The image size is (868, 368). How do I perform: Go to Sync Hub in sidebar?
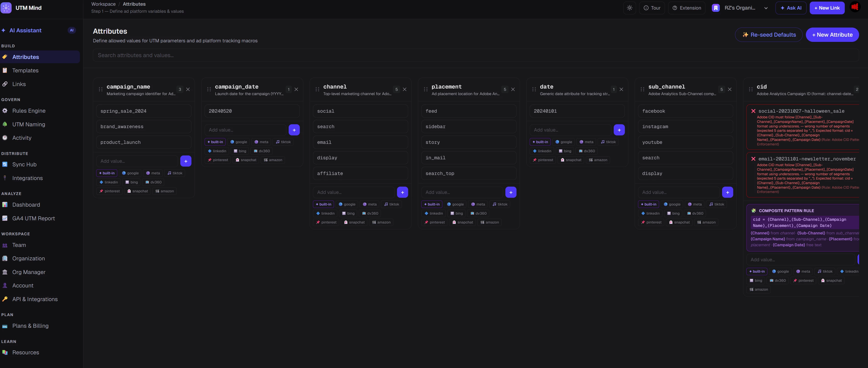click(x=24, y=165)
